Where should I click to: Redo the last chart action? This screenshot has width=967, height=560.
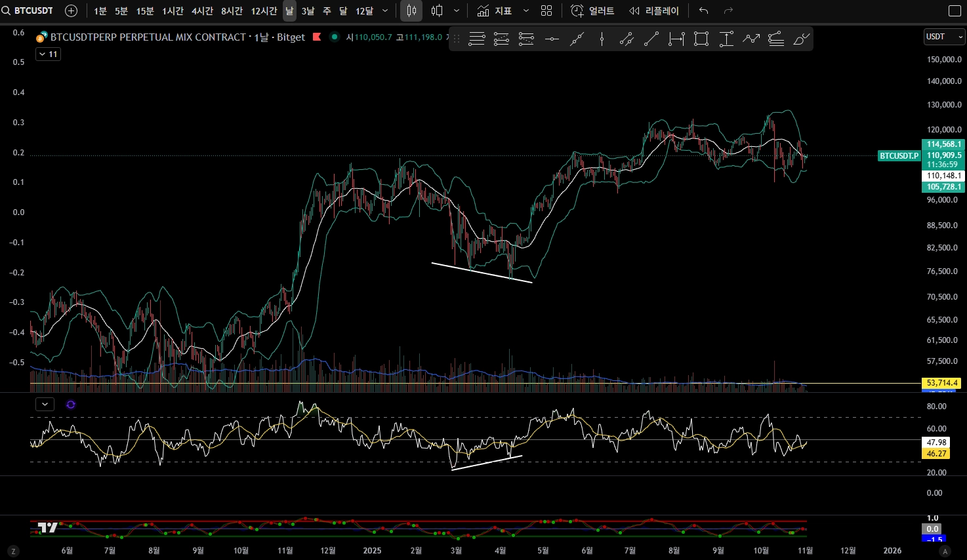(728, 10)
